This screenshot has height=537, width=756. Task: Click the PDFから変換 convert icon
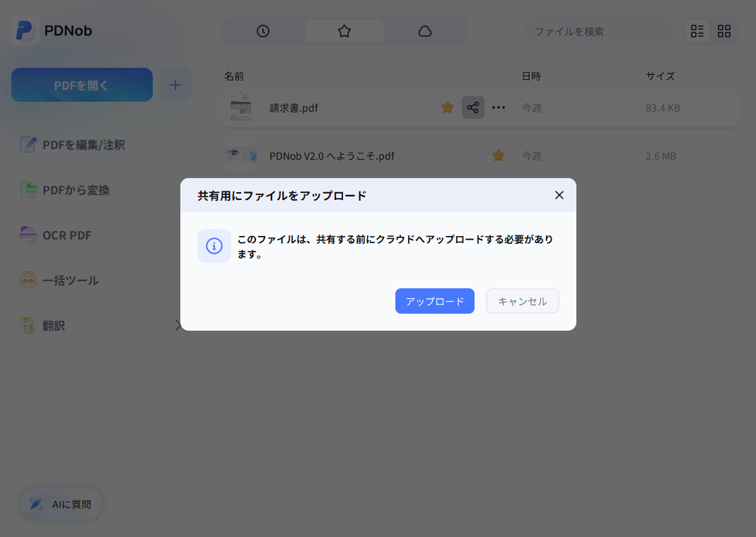click(28, 190)
